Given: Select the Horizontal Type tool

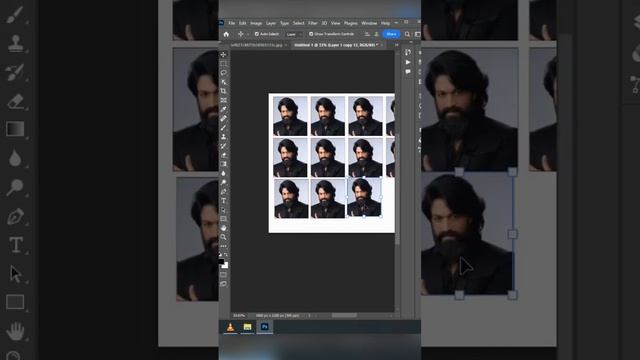Looking at the screenshot, I should coord(223,201).
